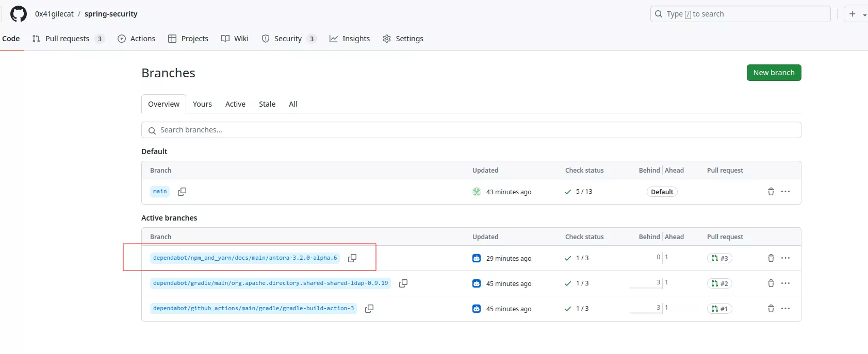Open the create new plus menu
Image resolution: width=868 pixels, height=354 pixels.
[856, 14]
